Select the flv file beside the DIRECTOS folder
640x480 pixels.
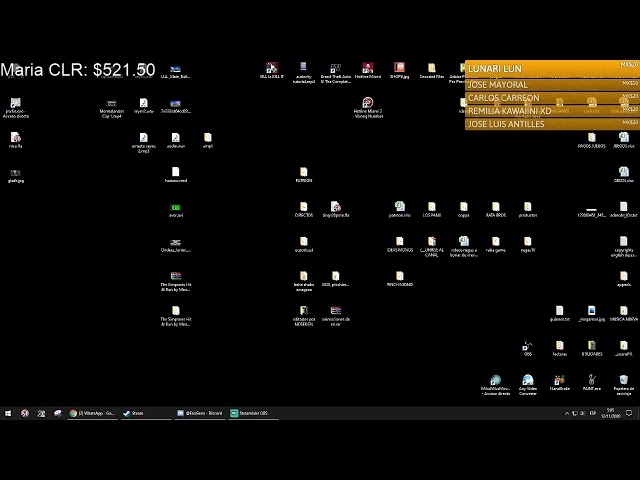tap(336, 210)
